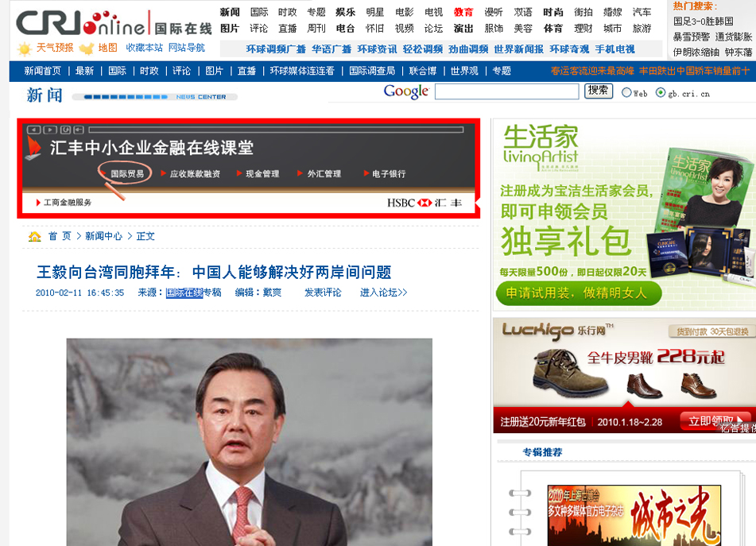Select the Web search radio button
The height and width of the screenshot is (546, 756).
(x=626, y=93)
